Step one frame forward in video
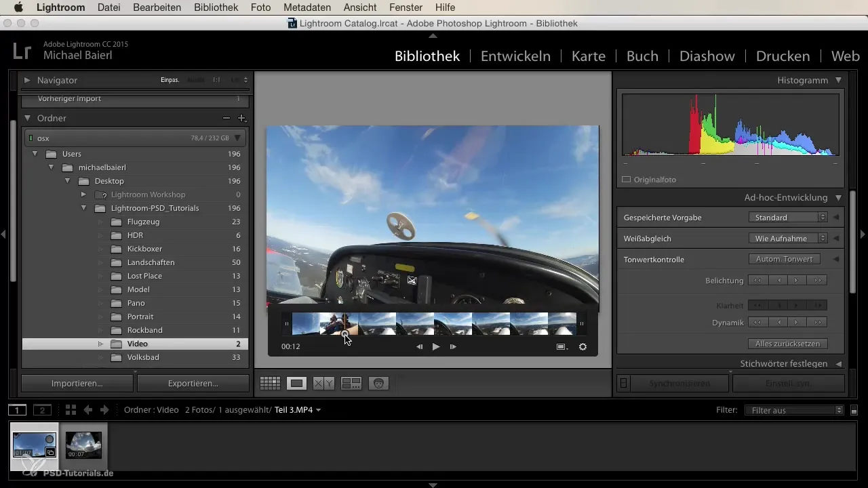The width and height of the screenshot is (868, 488). click(453, 346)
